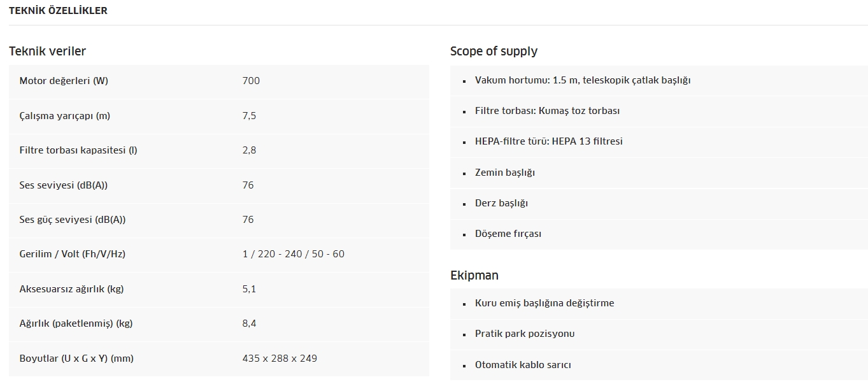Select the HEPA 13 filtresi list item
This screenshot has height=384, width=868.
659,141
